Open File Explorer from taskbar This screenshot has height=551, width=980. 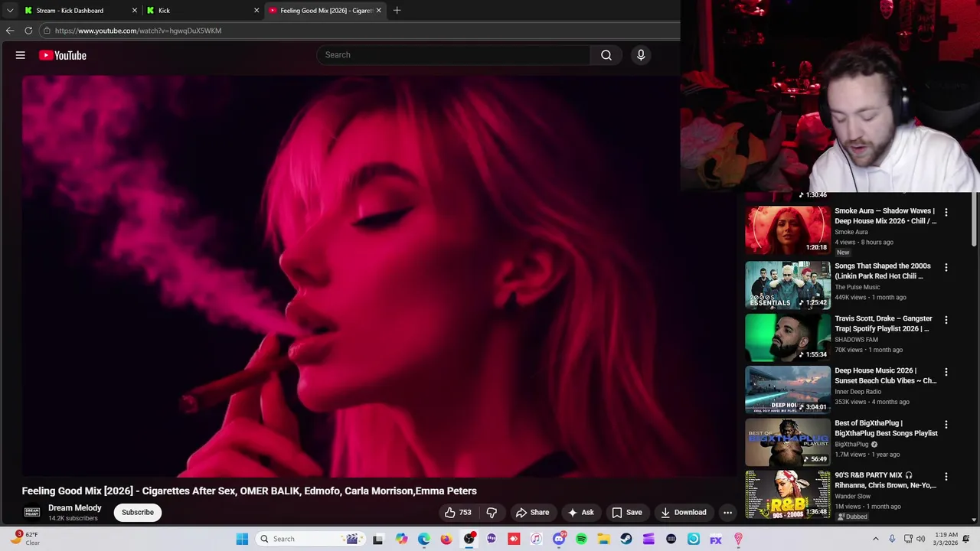click(603, 540)
